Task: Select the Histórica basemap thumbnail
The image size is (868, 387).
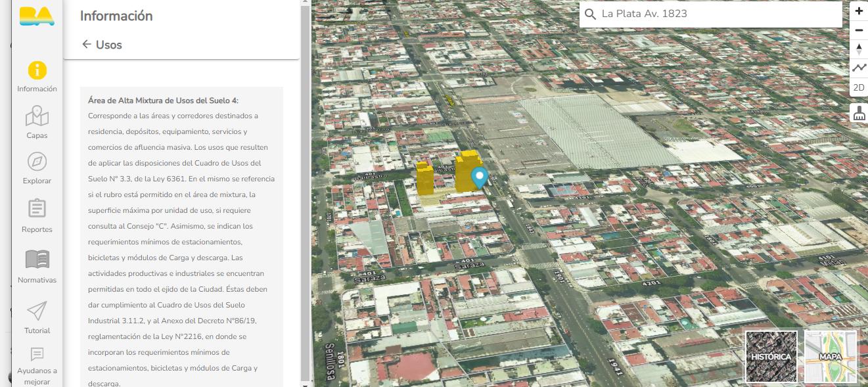Action: (x=771, y=356)
